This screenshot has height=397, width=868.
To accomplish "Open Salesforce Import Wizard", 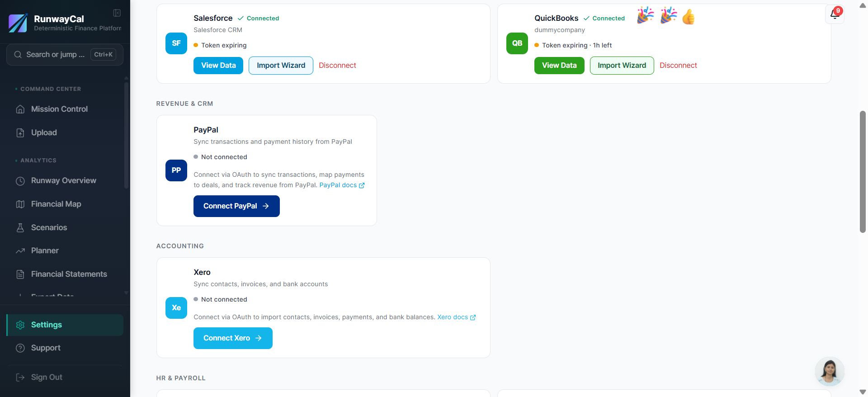I will (x=281, y=66).
